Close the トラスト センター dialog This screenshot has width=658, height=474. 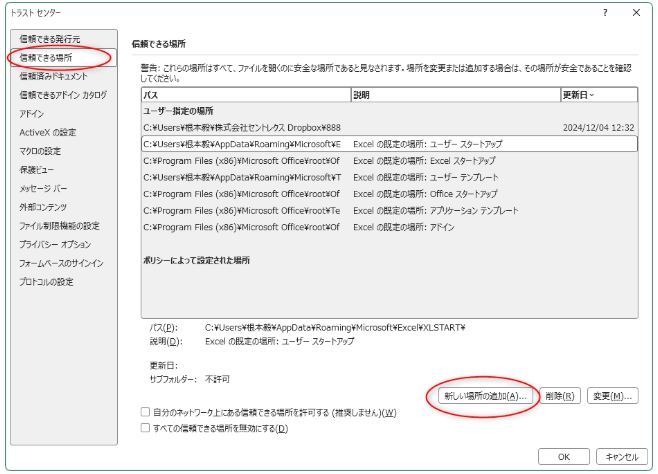pos(636,13)
